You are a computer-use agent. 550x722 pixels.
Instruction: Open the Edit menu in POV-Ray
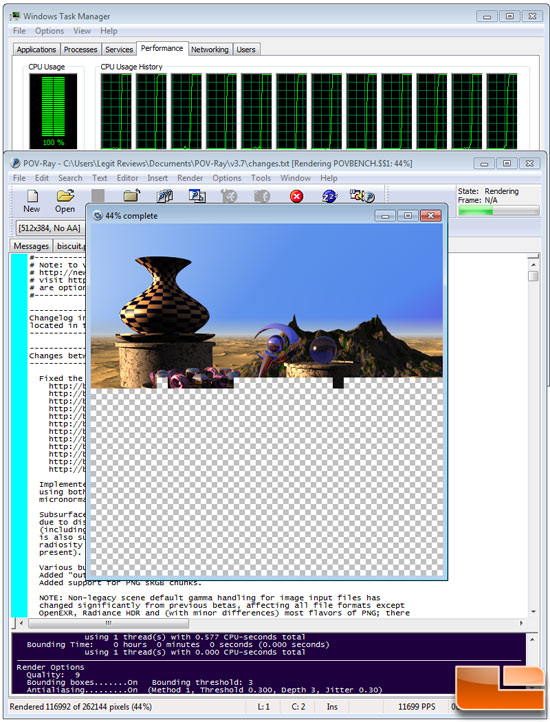tap(41, 178)
